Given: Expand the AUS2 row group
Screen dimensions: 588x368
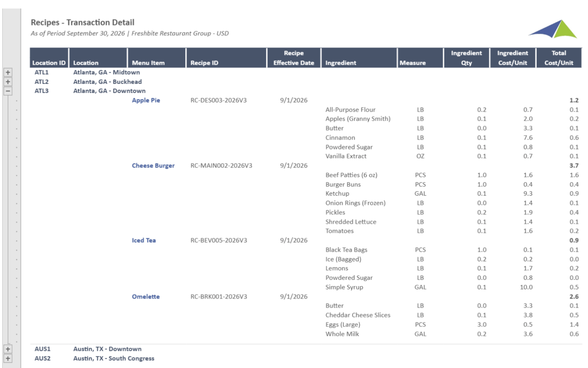Looking at the screenshot, I should [8, 358].
